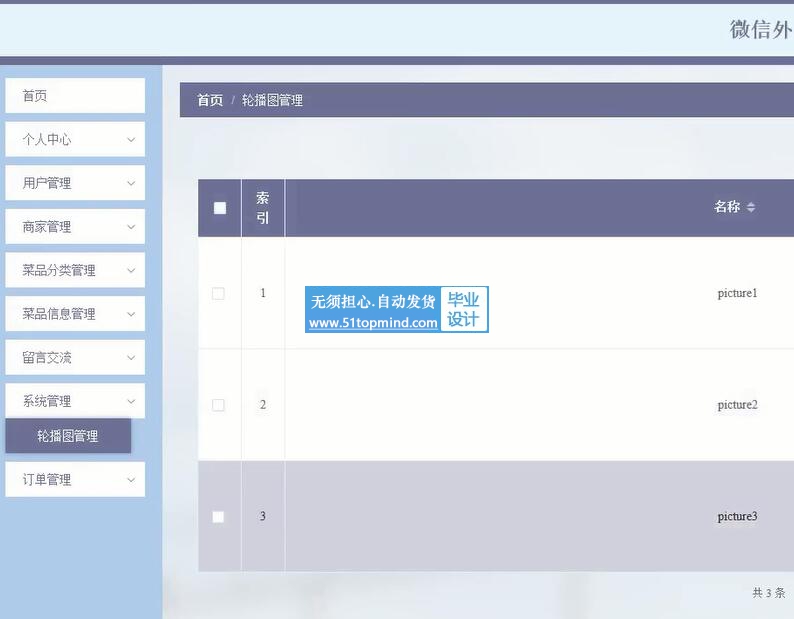The image size is (794, 619).
Task: Open 系统管理 in the sidebar
Action: 75,401
